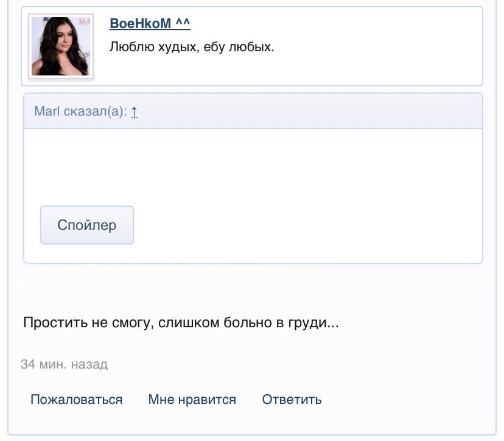Open the Спойлер button to reveal hidden content

tap(86, 225)
